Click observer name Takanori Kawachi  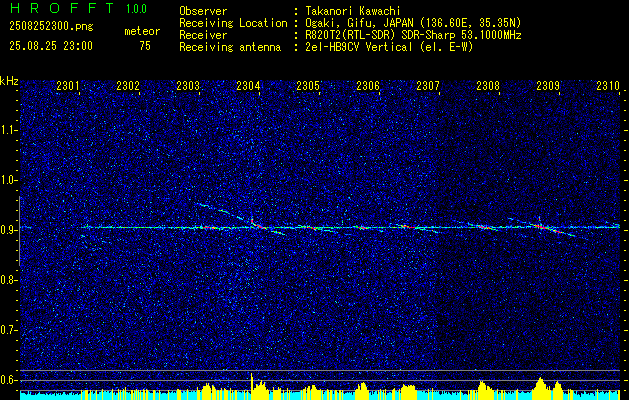pos(353,11)
